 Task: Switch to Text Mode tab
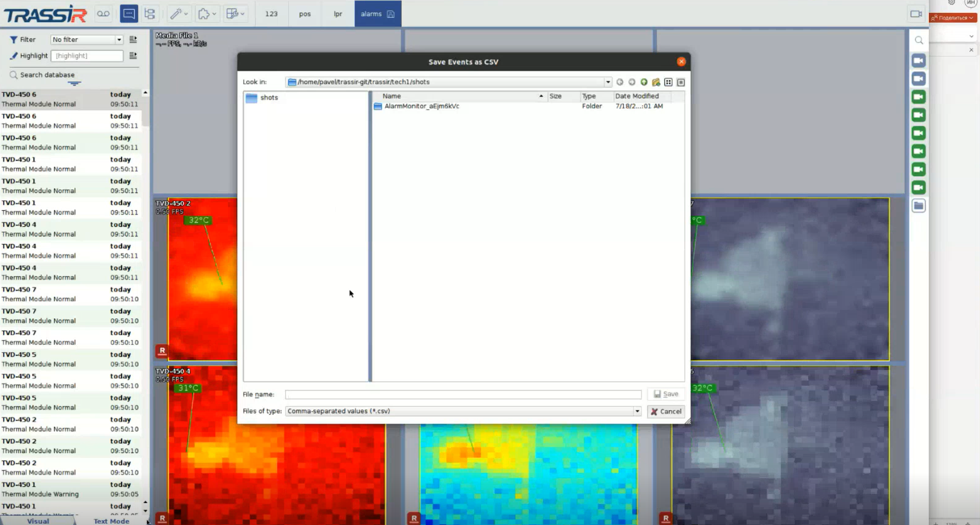pyautogui.click(x=111, y=521)
